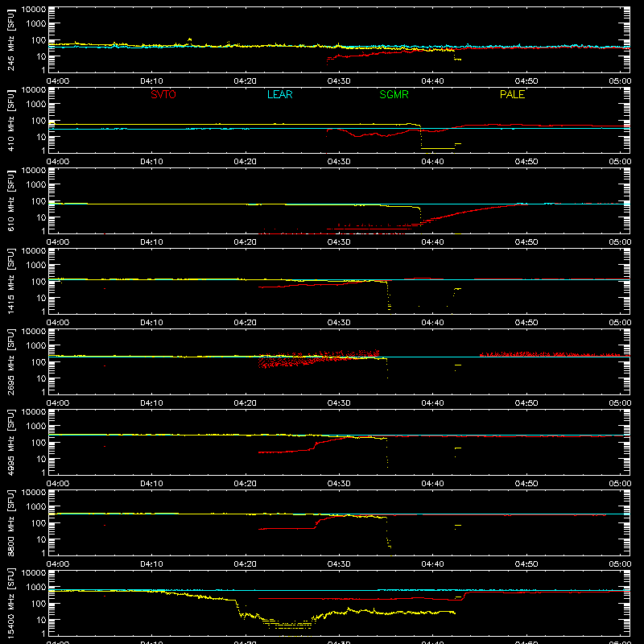Click the 05:00 tick under the 8800 MHz panel
The image size is (644, 644).
coord(620,564)
